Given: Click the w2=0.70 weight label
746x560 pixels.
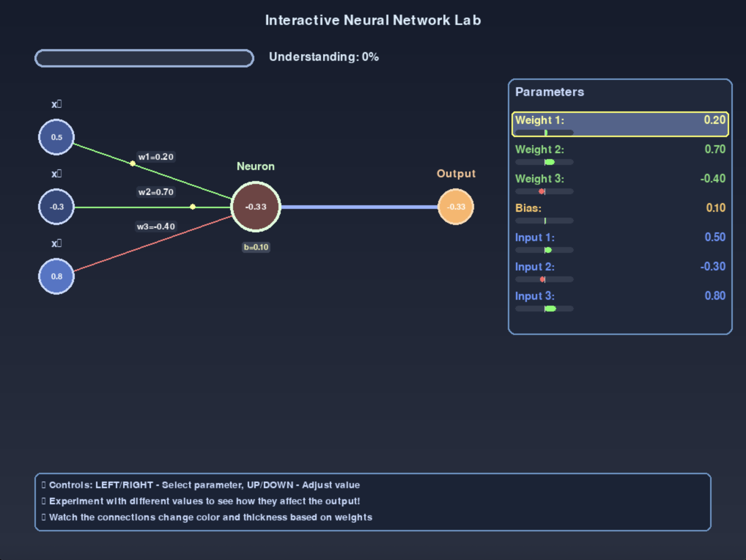Looking at the screenshot, I should [x=156, y=192].
